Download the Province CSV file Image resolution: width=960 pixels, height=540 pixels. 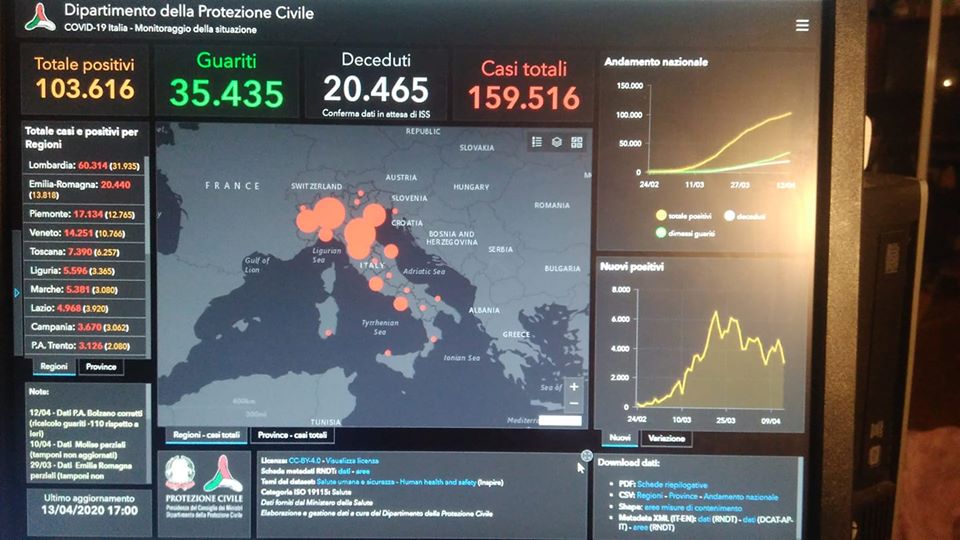[x=683, y=496]
